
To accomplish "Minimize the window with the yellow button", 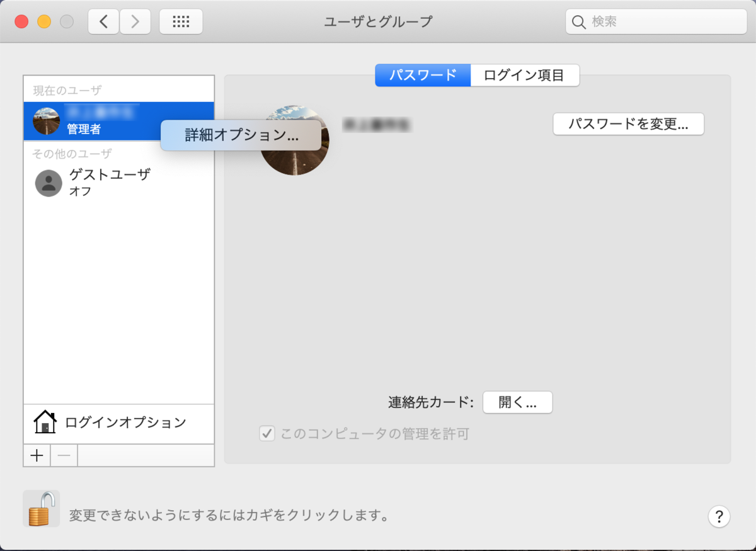I will [x=44, y=22].
